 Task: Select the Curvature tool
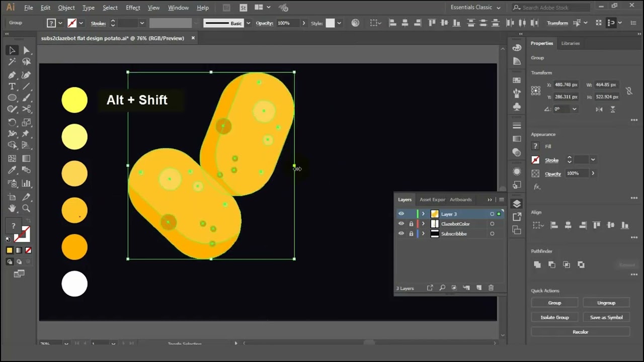pyautogui.click(x=26, y=75)
